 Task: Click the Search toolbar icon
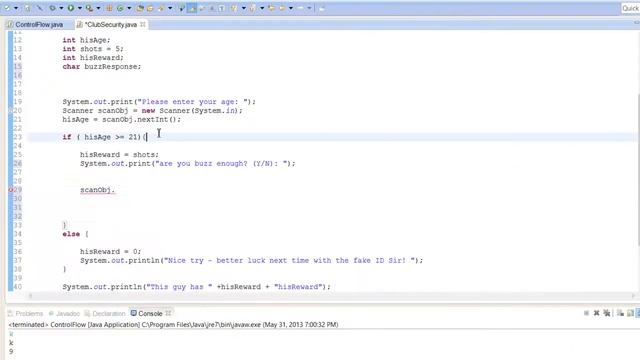tap(161, 8)
